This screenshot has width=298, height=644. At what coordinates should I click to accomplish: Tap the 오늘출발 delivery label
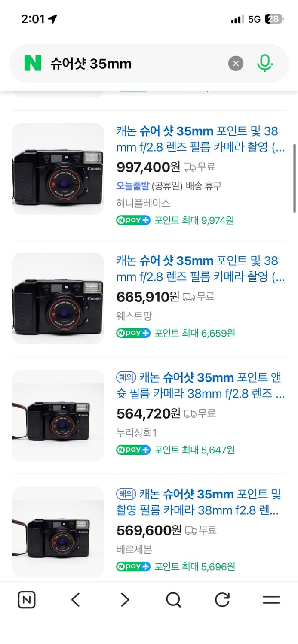130,187
